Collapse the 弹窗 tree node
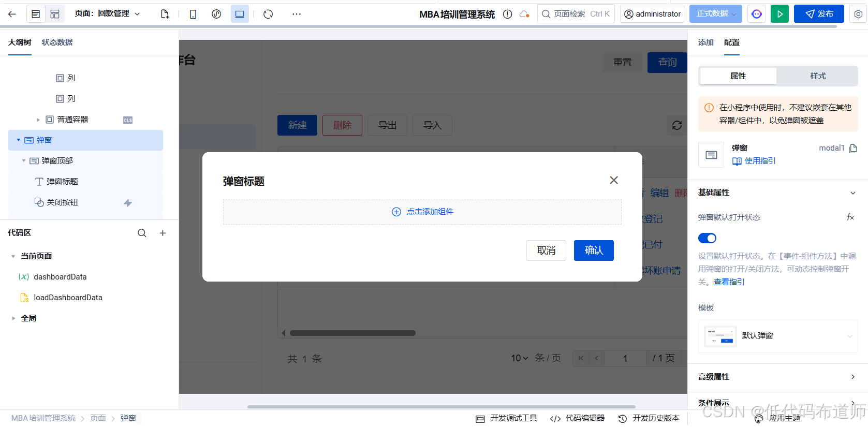868x427 pixels. [19, 140]
